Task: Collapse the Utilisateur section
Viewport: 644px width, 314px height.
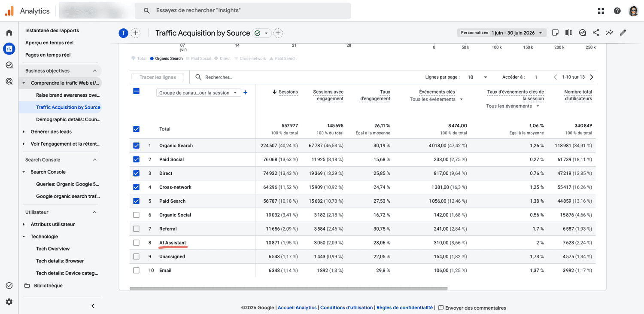Action: tap(94, 212)
